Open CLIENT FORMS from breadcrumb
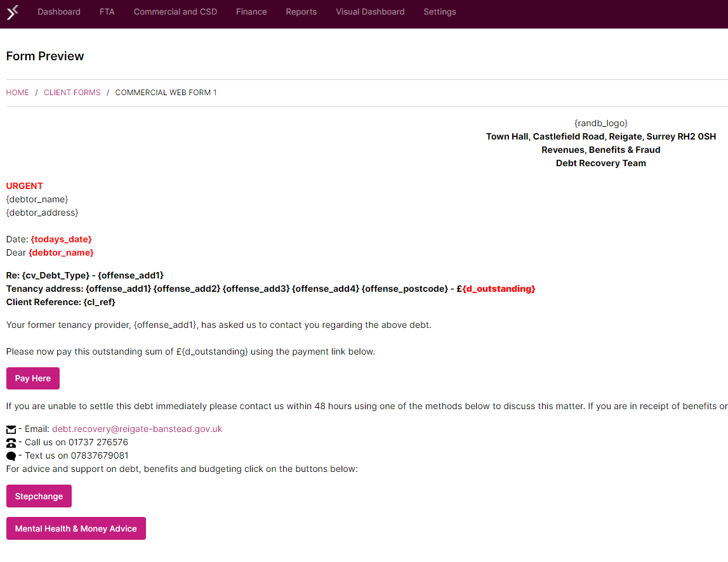This screenshot has width=728, height=562. (72, 92)
